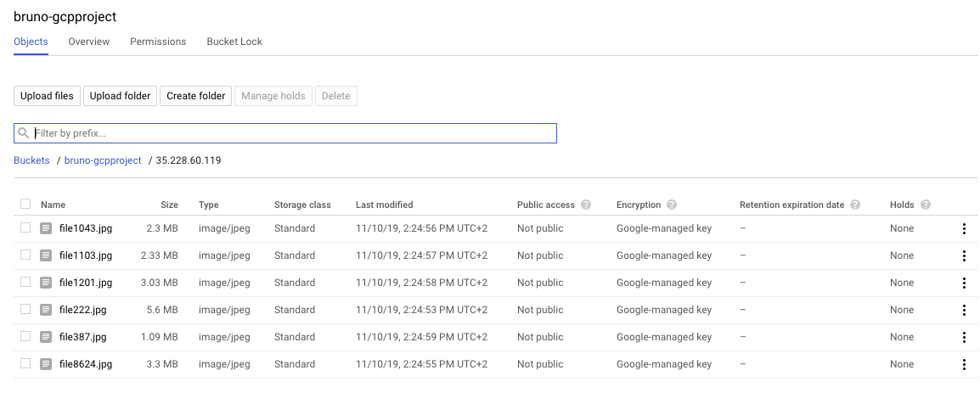Click the help icon beside Holds column
This screenshot has height=404, width=980.
[926, 205]
